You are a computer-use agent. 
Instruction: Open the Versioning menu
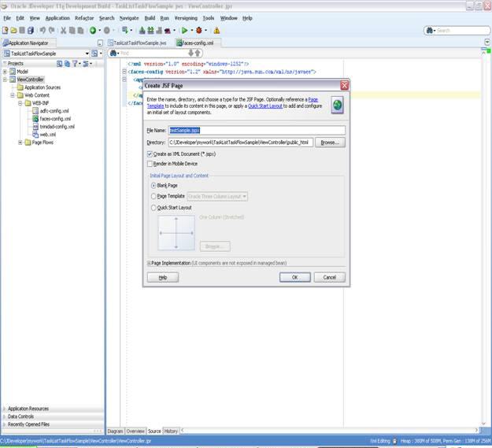(186, 18)
